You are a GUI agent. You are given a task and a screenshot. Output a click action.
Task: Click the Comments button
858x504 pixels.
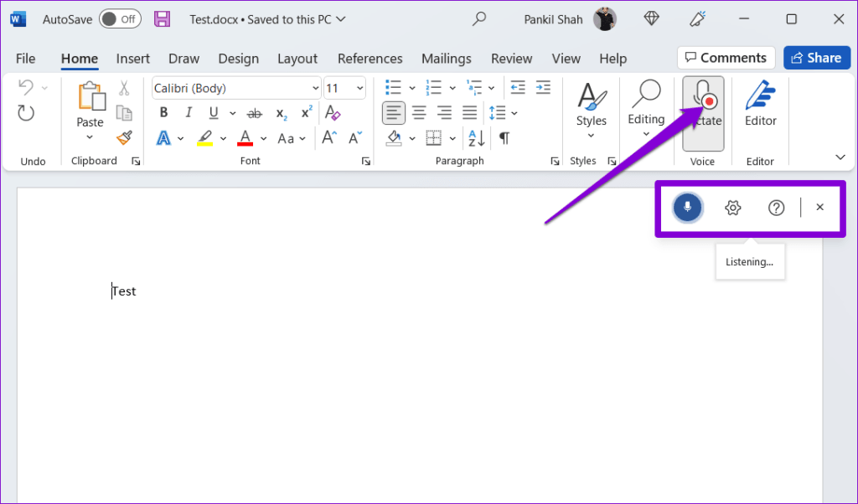[x=726, y=58]
